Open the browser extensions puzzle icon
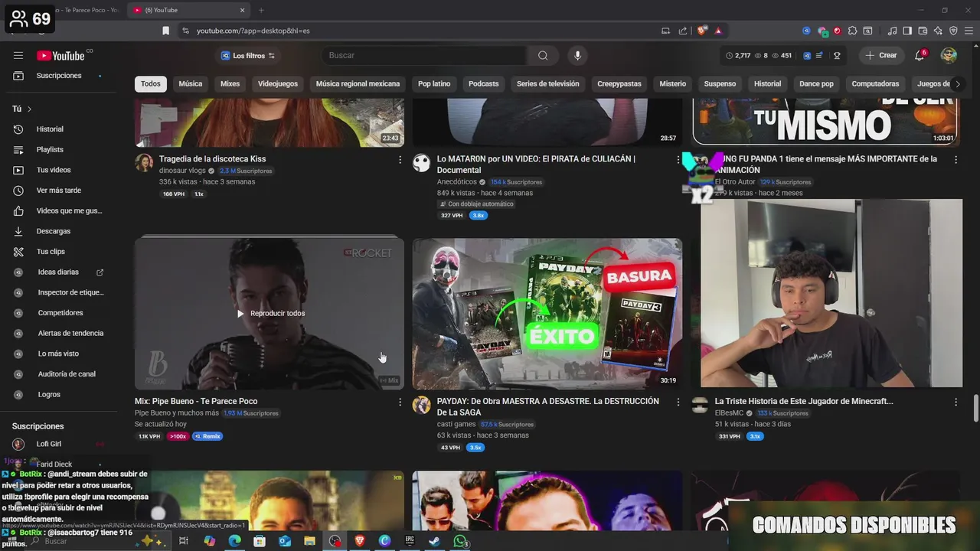 pyautogui.click(x=851, y=31)
